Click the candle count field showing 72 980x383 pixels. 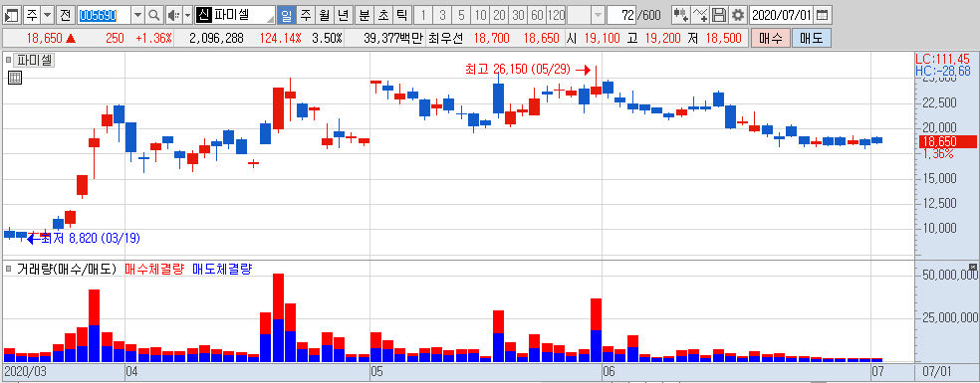tap(620, 14)
